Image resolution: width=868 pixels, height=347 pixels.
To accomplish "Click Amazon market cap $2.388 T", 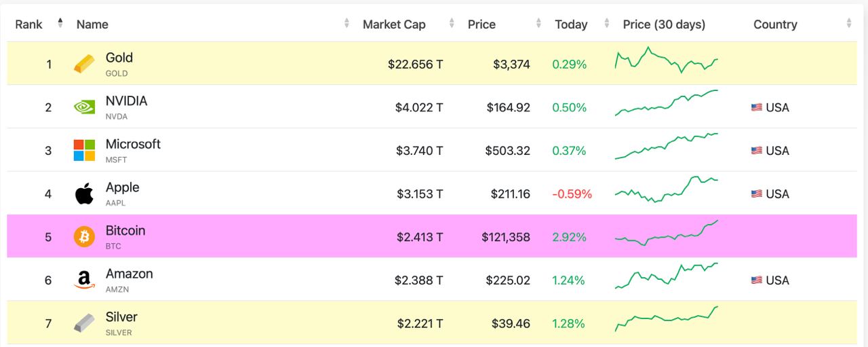I will point(419,280).
